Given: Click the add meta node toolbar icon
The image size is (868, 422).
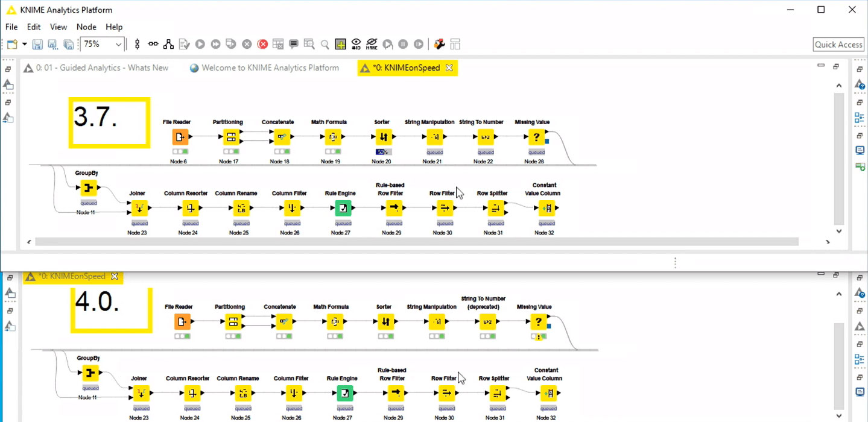Looking at the screenshot, I should click(x=341, y=44).
